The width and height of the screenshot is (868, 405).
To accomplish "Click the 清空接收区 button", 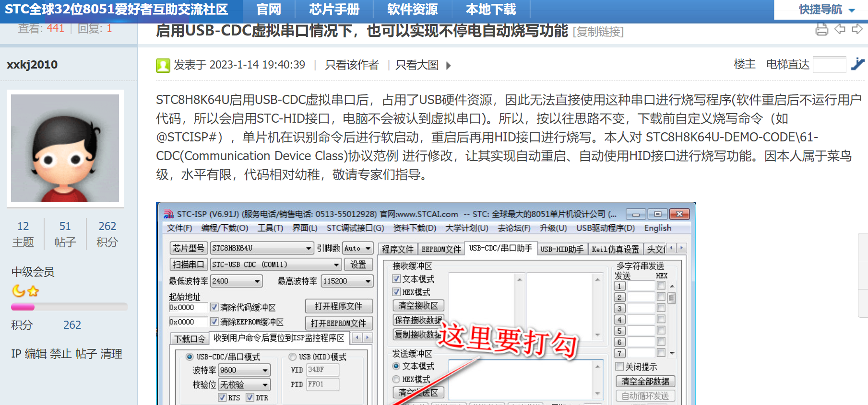I will point(418,305).
